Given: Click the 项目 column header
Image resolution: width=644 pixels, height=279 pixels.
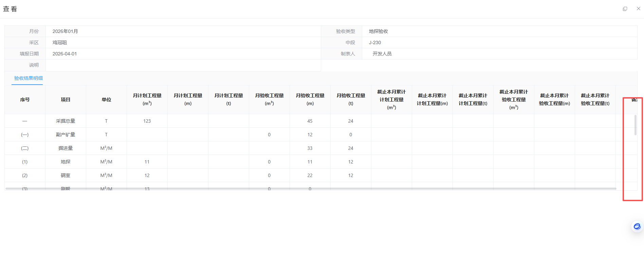Looking at the screenshot, I should point(66,100).
